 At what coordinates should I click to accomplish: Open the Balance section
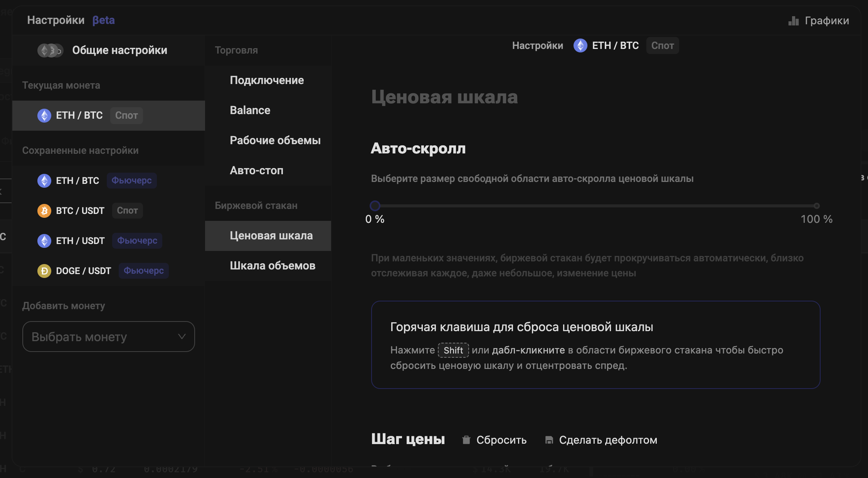pyautogui.click(x=268, y=110)
